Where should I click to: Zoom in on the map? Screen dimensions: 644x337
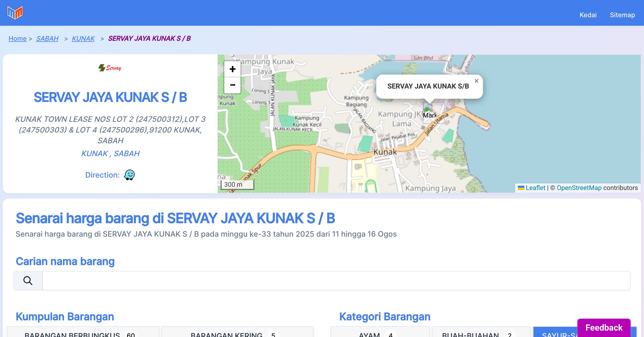click(232, 69)
